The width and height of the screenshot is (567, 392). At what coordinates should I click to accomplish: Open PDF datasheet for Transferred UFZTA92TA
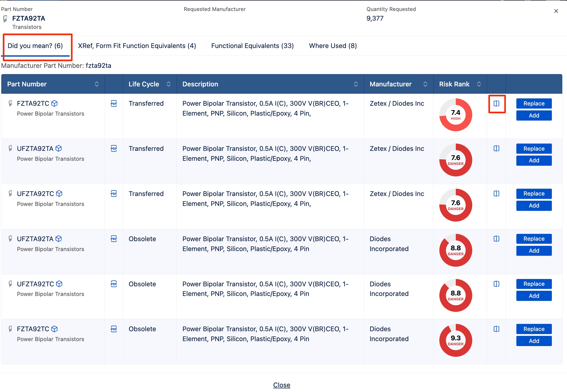click(x=114, y=149)
